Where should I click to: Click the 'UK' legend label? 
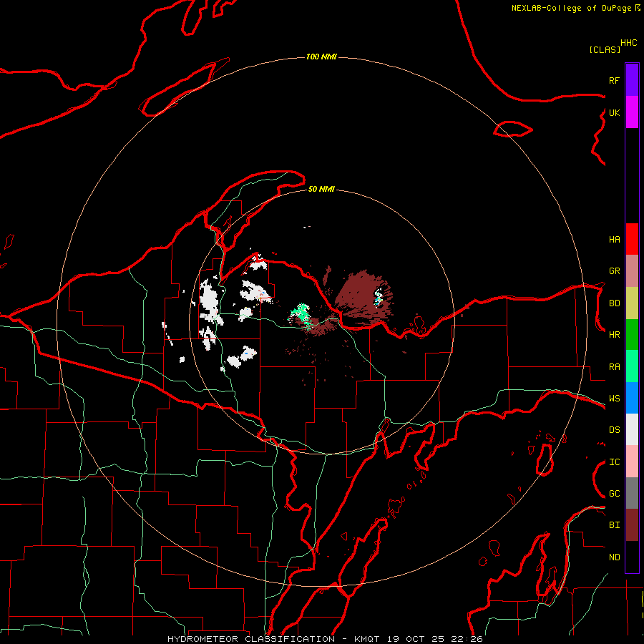(x=615, y=112)
